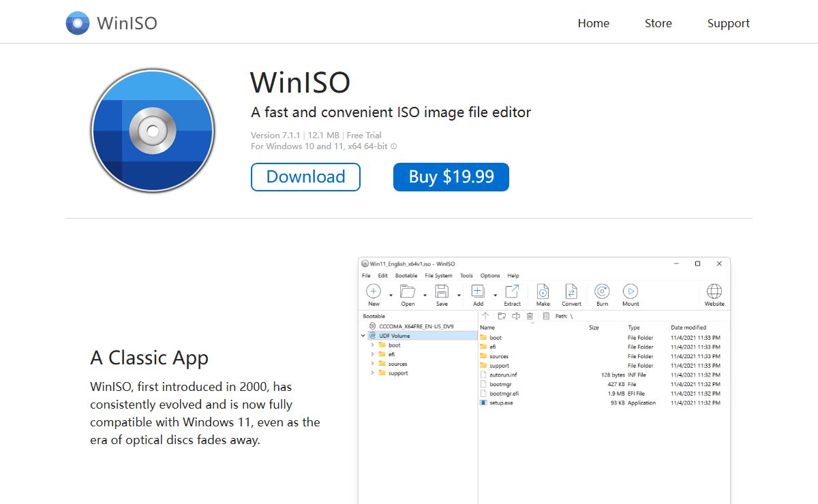
Task: Select the bootmgr file name
Action: pos(500,384)
